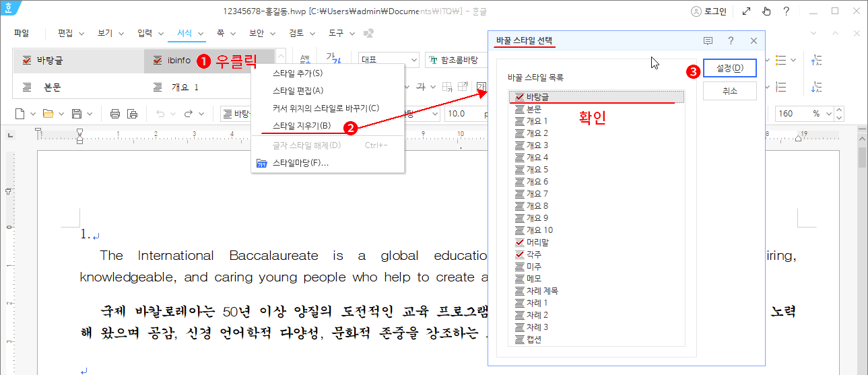Select 캡션 in the style list
868x375 pixels.
tap(597, 339)
